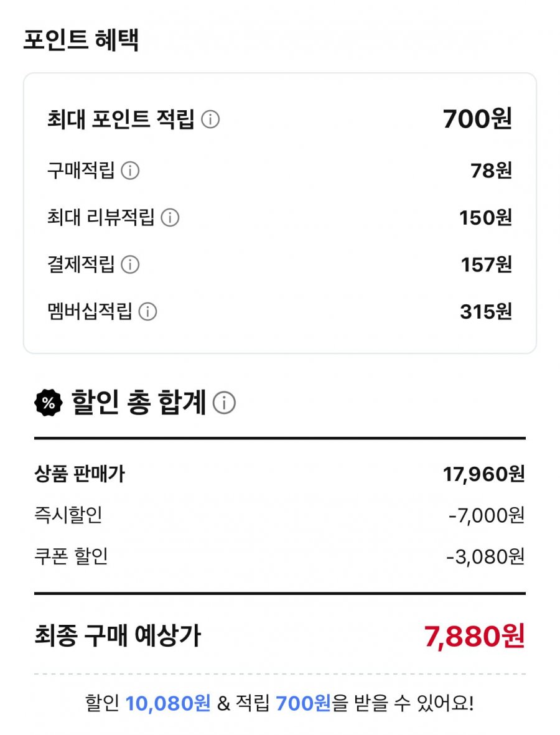560x735 pixels.
Task: Click the 315원 membership point amount
Action: [x=485, y=312]
